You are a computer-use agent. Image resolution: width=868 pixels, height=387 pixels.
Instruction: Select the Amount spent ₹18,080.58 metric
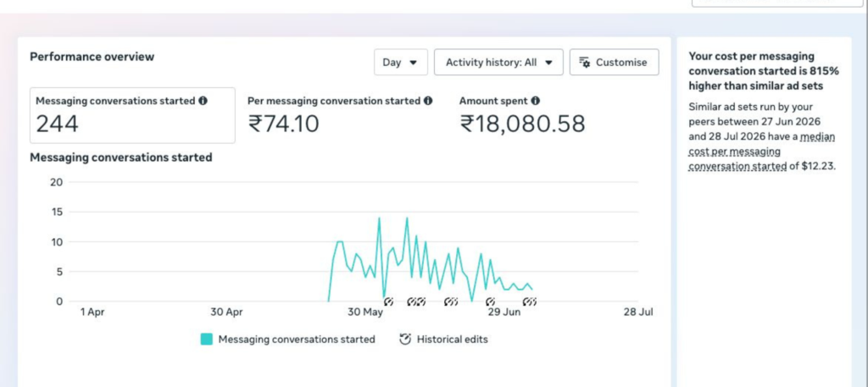coord(522,115)
